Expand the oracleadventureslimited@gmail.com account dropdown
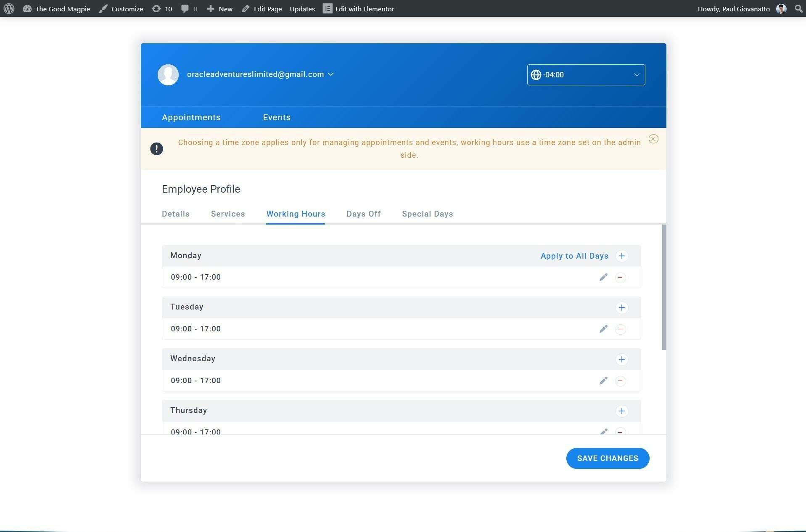This screenshot has width=806, height=532. click(260, 74)
